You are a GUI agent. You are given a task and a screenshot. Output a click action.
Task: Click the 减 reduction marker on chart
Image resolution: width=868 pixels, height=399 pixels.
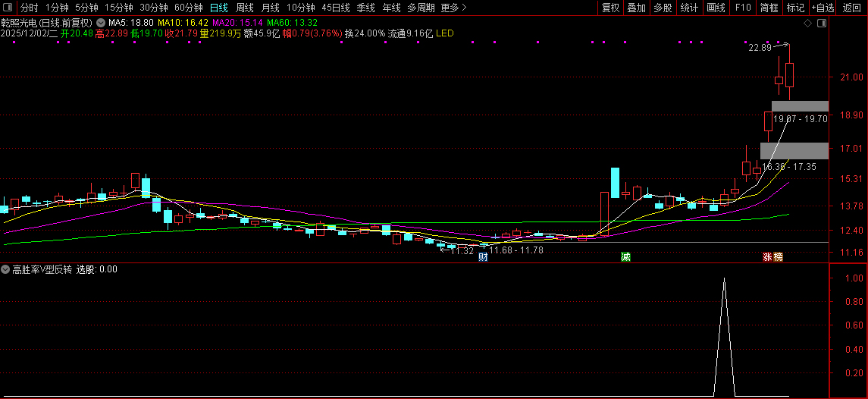pyautogui.click(x=625, y=256)
